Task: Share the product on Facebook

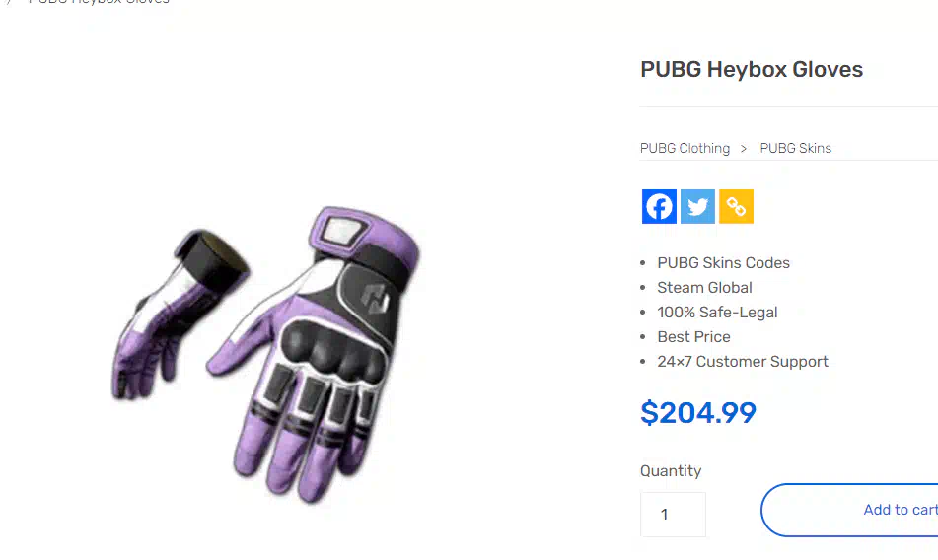Action: tap(659, 207)
